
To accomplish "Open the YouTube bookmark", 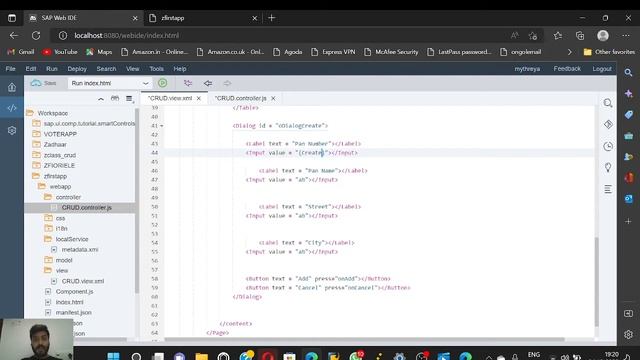I will click(60, 52).
